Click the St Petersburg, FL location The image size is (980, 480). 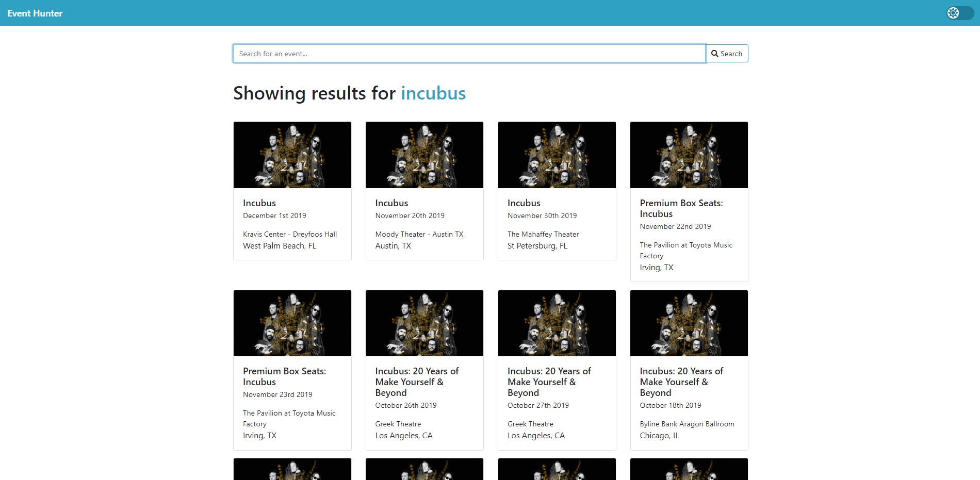pyautogui.click(x=537, y=246)
